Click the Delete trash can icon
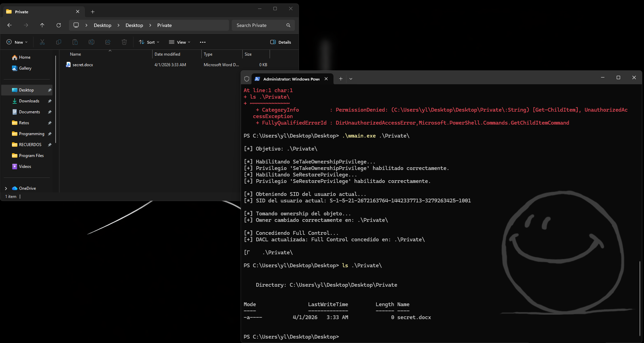The image size is (644, 343). point(124,42)
